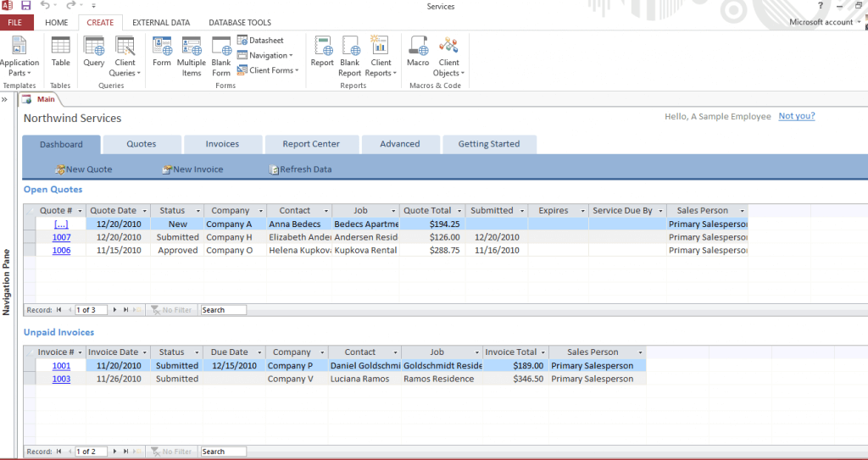Open quote number 1007 link
Screen dimensions: 868x460
point(61,238)
